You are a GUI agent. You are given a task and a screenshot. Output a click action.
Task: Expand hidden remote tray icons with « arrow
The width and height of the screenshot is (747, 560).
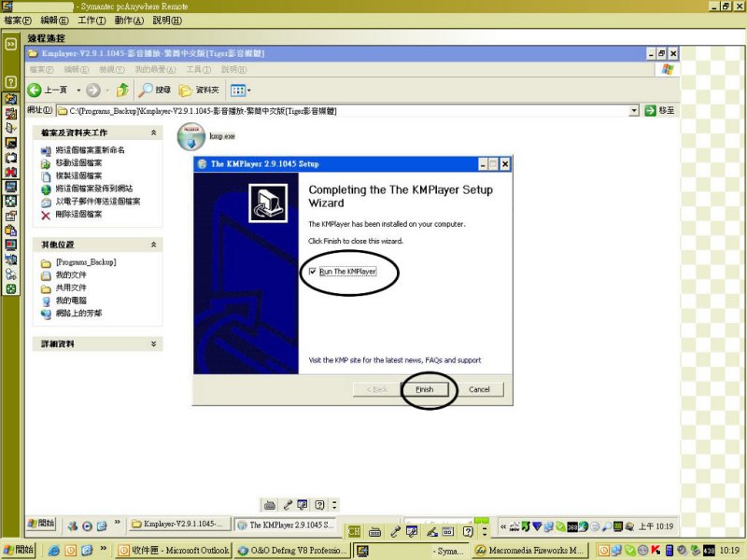tap(503, 526)
